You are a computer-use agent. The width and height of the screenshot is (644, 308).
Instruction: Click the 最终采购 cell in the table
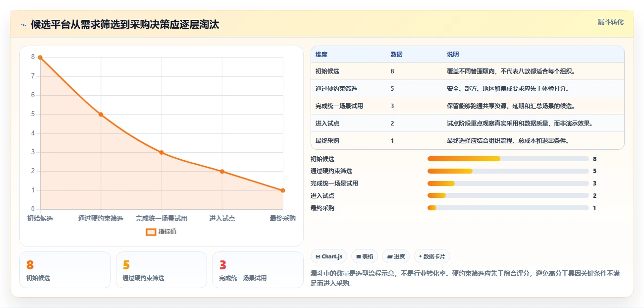[327, 141]
